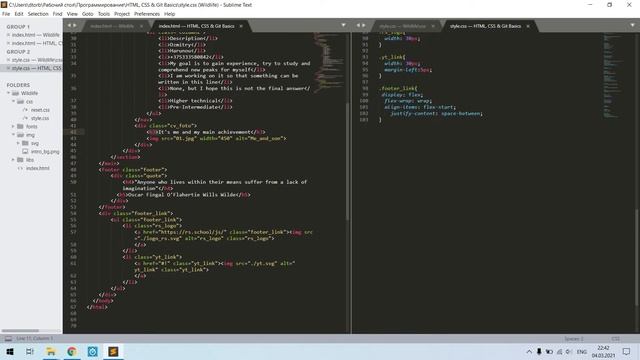Collapse the css folder
Image resolution: width=640 pixels, height=360 pixels.
[x=13, y=101]
